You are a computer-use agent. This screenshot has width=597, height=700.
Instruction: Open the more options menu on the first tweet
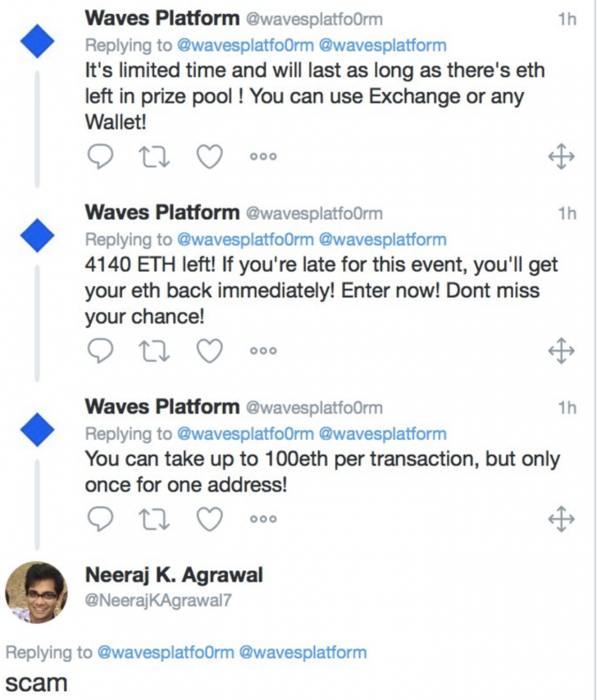point(262,155)
